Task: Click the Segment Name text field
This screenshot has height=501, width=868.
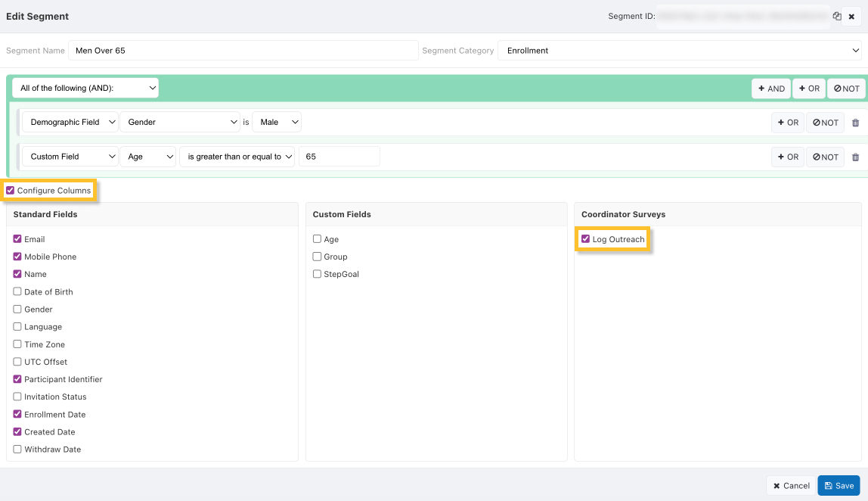Action: pos(242,51)
